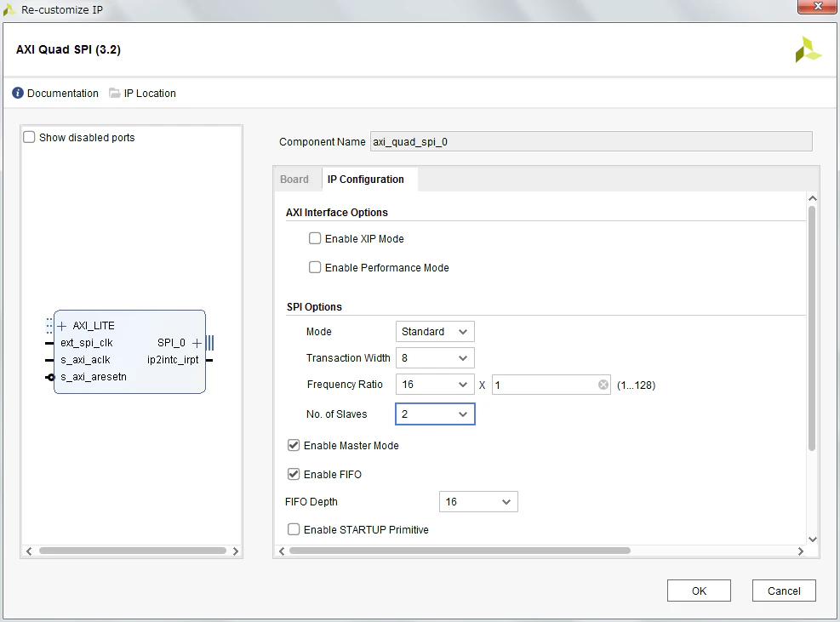Screen dimensions: 840x622
Task: Select the s_axi_aresetn port label
Action: (94, 377)
